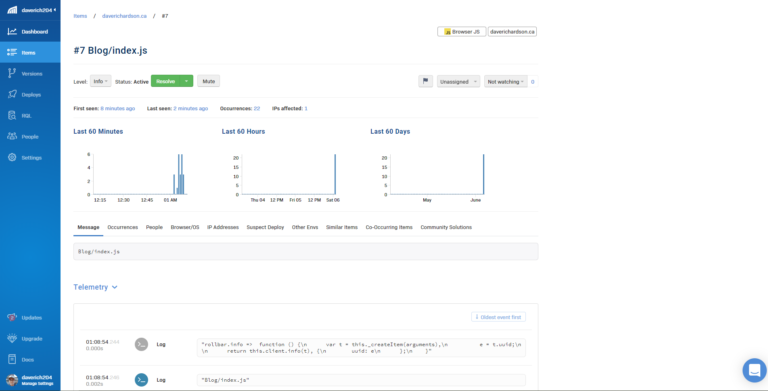Open the Resolve button dropdown arrow

(x=187, y=81)
